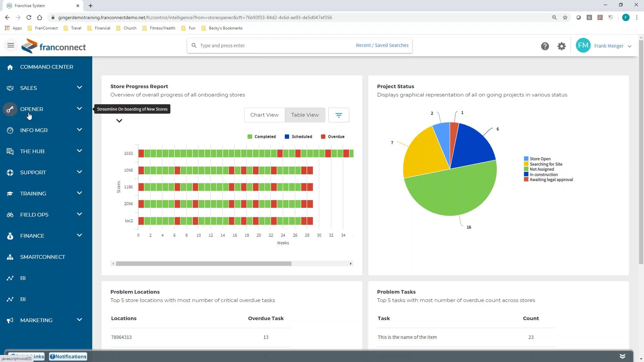Viewport: 644px width, 362px height.
Task: Open Recent / Saved Searches link
Action: (x=382, y=45)
